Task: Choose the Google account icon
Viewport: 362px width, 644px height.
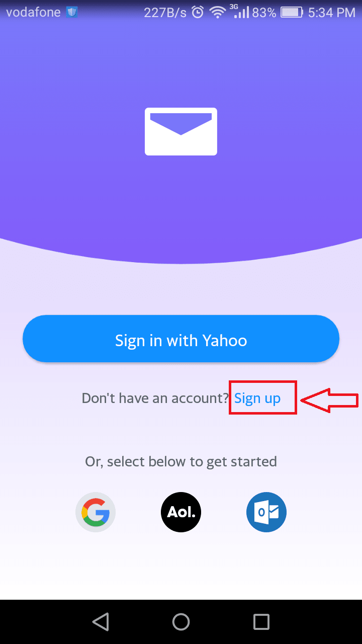Action: coord(96,512)
